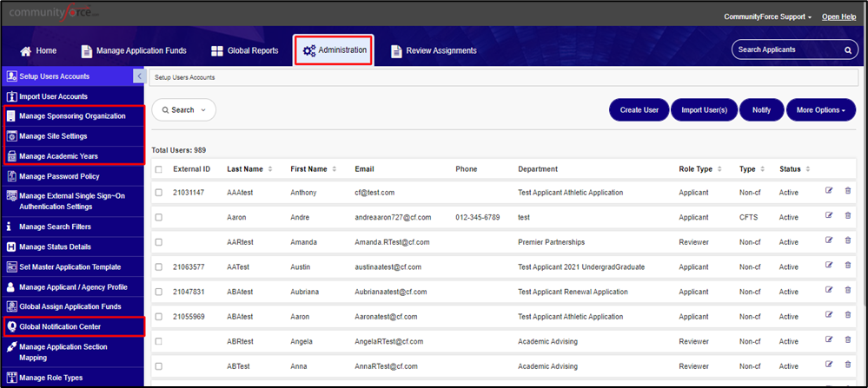Check the ABTest Anna row checkbox
Viewport: 868px width, 388px height.
[x=159, y=366]
